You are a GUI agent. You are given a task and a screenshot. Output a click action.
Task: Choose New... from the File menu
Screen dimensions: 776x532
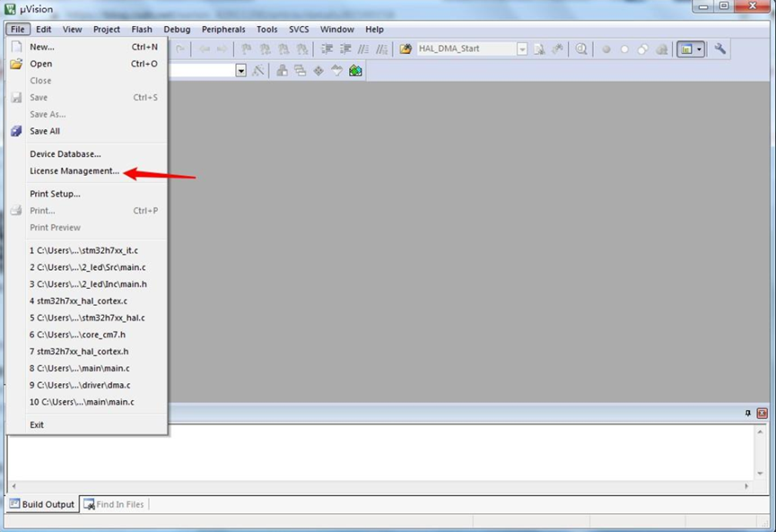[x=87, y=47]
